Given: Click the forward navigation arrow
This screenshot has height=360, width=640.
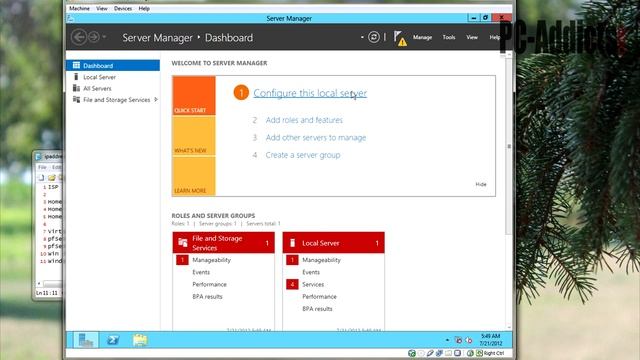Looking at the screenshot, I should point(93,37).
